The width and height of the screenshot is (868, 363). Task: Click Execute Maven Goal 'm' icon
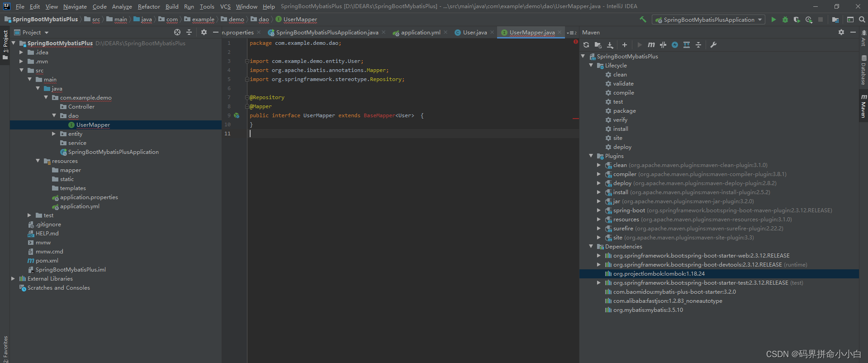(651, 45)
